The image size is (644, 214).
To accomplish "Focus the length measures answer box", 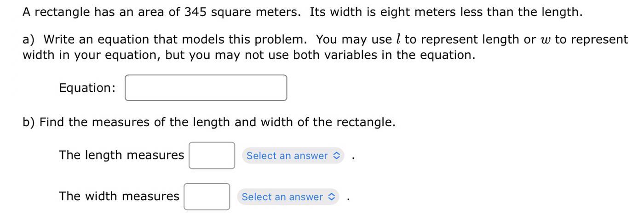I will pos(212,155).
